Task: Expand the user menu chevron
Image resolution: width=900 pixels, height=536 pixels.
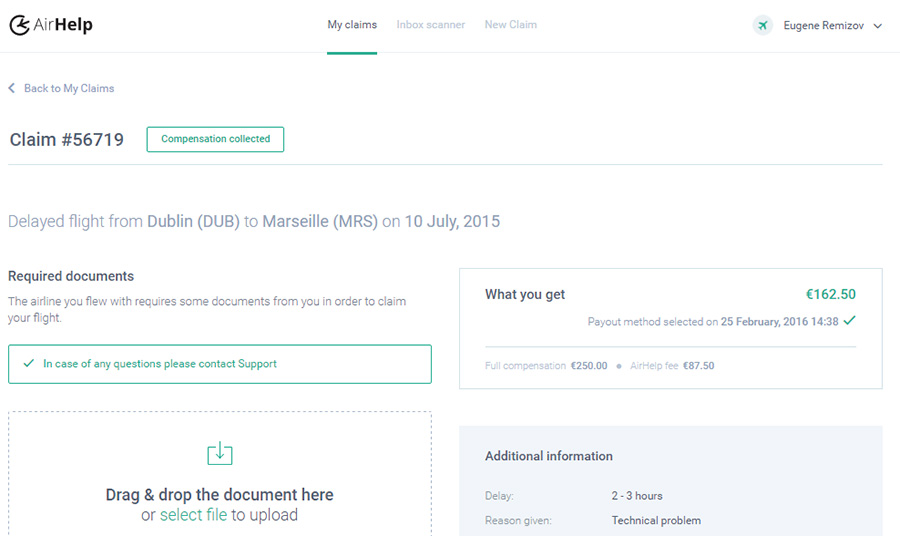Action: point(878,26)
